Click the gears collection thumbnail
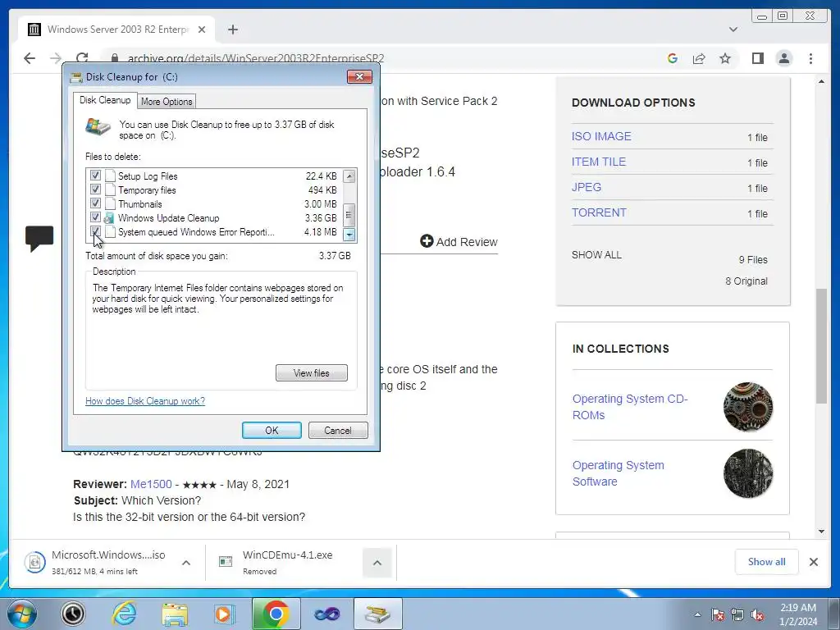Viewport: 840px width, 630px height. [x=748, y=407]
